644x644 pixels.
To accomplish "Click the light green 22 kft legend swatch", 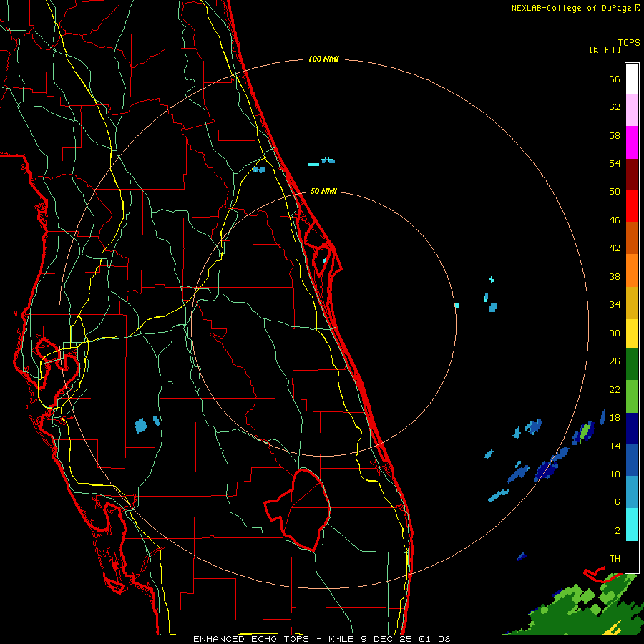I will pyautogui.click(x=632, y=396).
